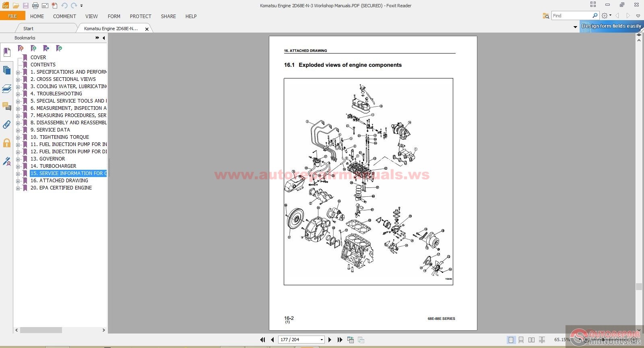Open the Digital Signatures sidebar icon
The height and width of the screenshot is (348, 644).
(6, 161)
